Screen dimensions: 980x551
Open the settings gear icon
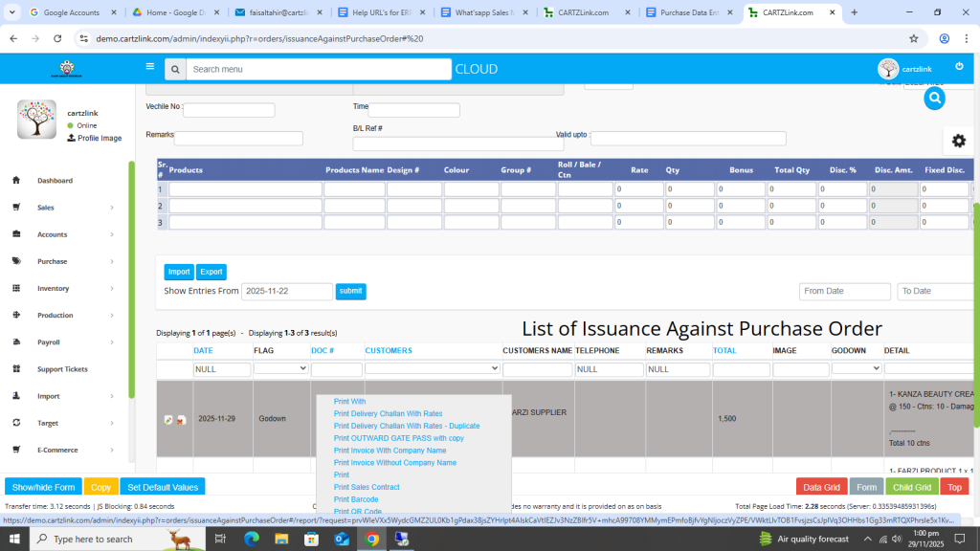958,141
